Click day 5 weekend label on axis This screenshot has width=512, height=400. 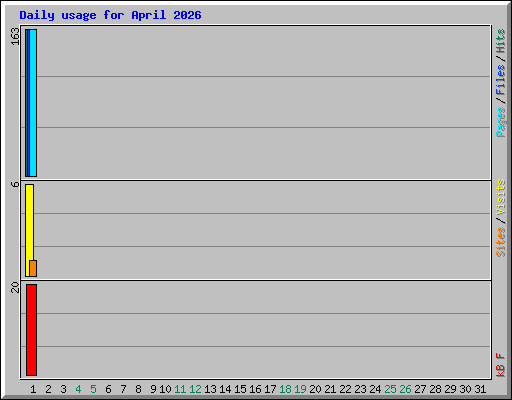[93, 389]
